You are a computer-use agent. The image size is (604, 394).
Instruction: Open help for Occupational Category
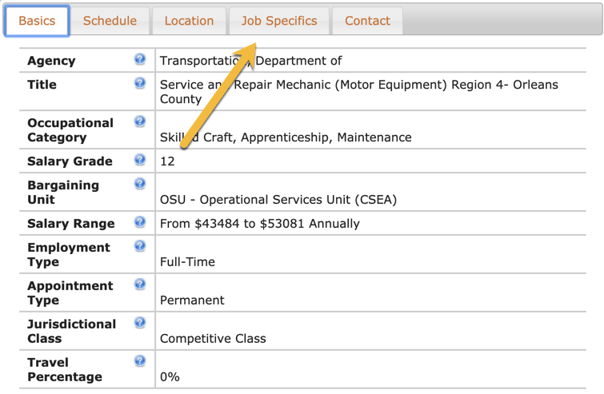[x=140, y=121]
